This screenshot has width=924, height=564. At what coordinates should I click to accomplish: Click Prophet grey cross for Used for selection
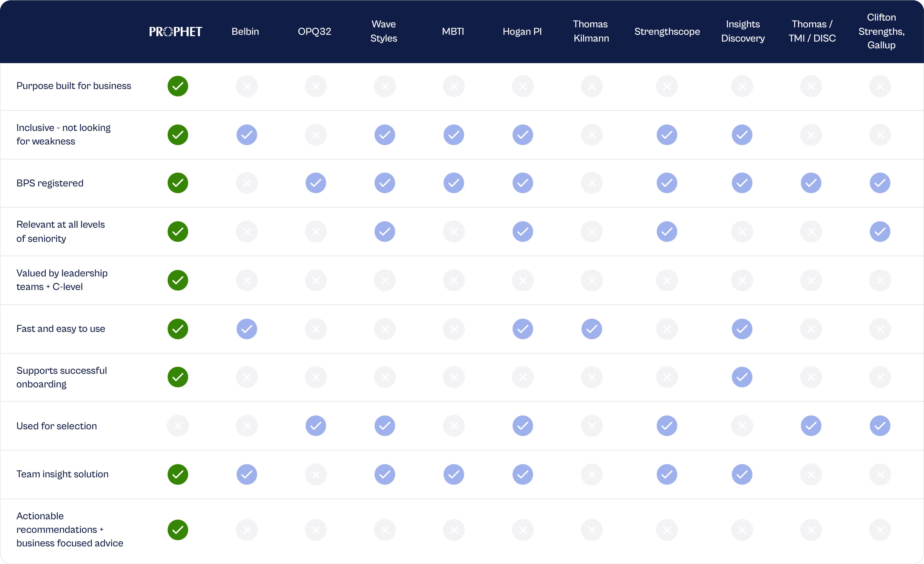point(178,426)
